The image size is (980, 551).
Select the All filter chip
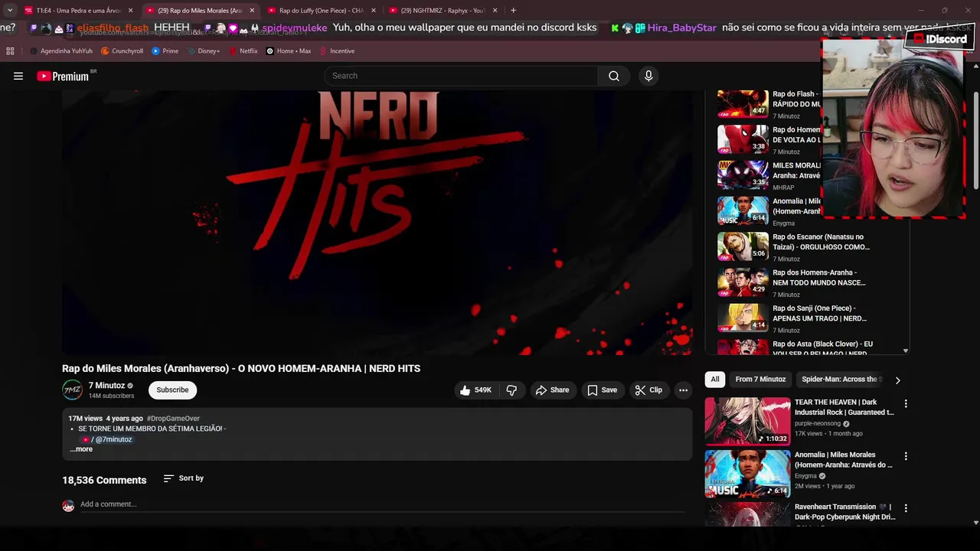pos(715,380)
